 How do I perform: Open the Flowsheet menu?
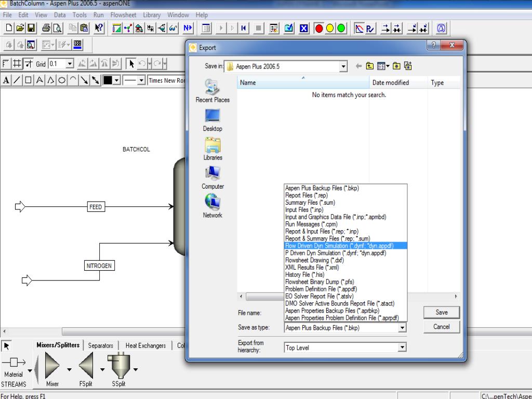click(x=123, y=15)
